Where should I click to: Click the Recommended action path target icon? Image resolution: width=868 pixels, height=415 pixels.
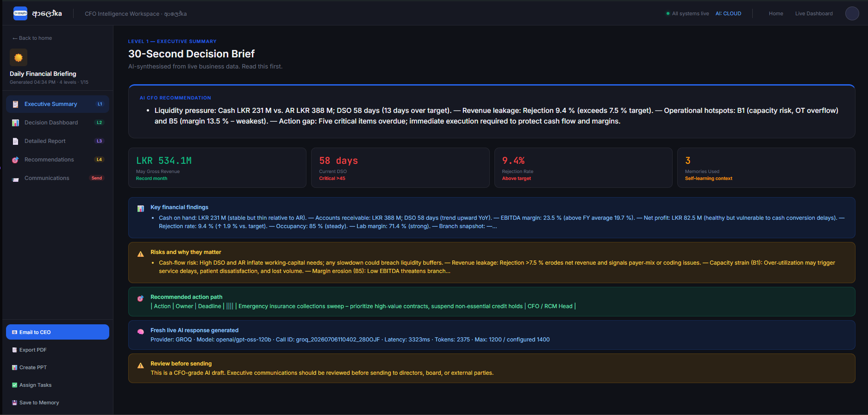click(141, 298)
